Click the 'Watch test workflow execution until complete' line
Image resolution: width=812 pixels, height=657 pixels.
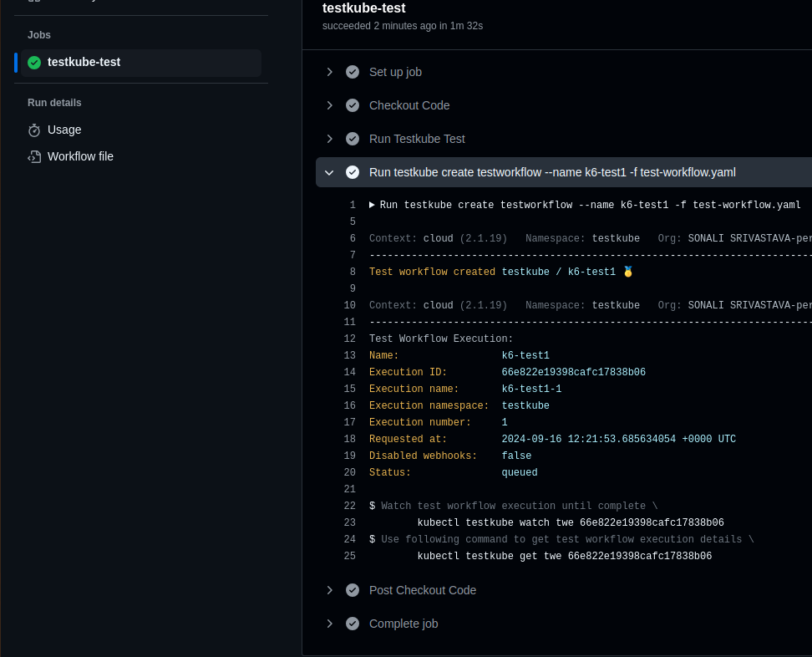point(513,506)
